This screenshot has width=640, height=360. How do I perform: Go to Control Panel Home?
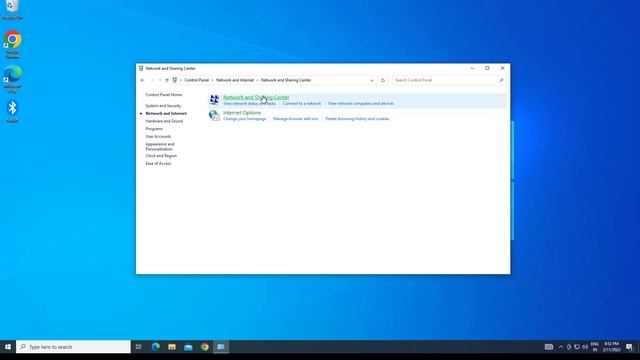[164, 95]
